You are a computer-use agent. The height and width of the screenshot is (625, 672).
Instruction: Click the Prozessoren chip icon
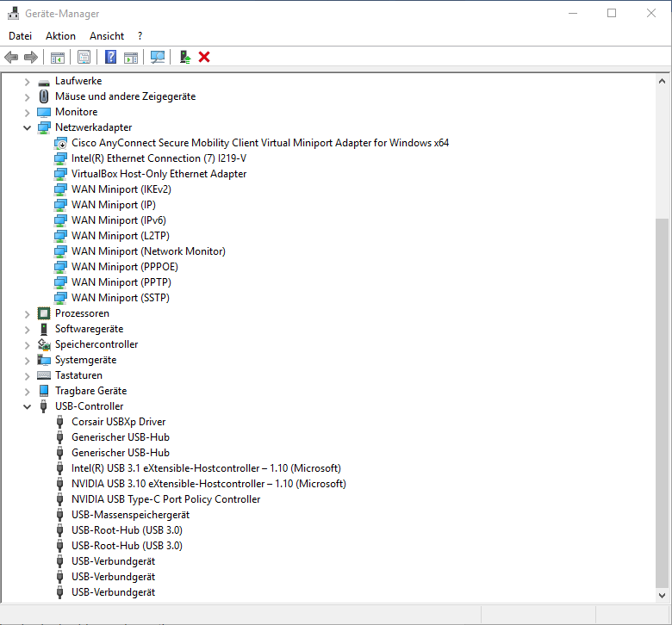click(x=44, y=313)
